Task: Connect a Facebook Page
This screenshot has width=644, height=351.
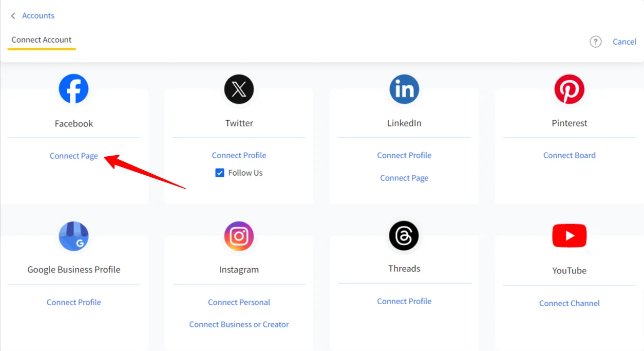Action: tap(73, 155)
